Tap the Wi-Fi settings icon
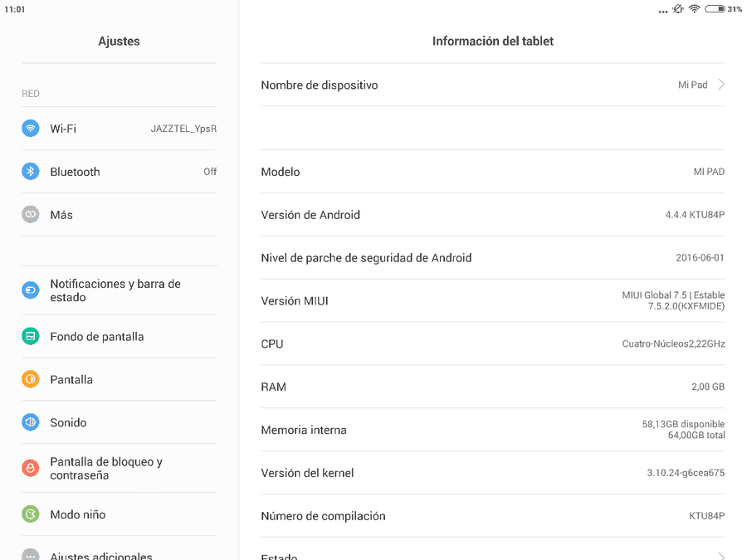 pyautogui.click(x=31, y=128)
